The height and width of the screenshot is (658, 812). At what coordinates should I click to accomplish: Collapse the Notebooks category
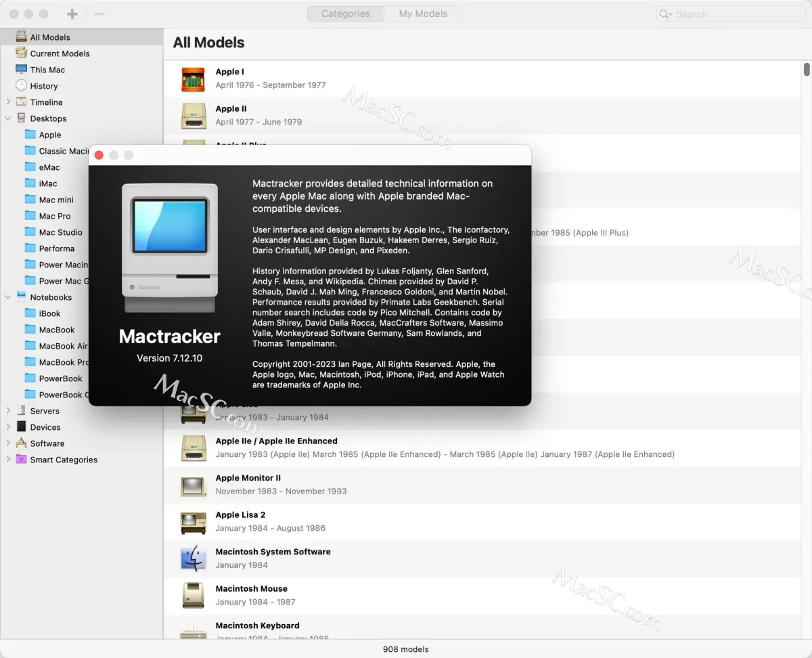pos(8,297)
